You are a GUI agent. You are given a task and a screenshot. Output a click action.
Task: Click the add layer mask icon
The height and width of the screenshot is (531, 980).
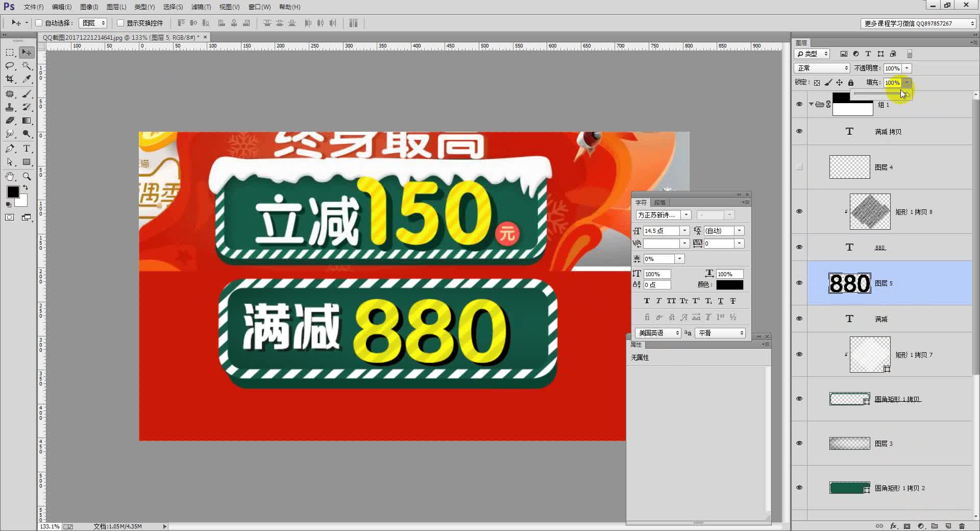907,526
